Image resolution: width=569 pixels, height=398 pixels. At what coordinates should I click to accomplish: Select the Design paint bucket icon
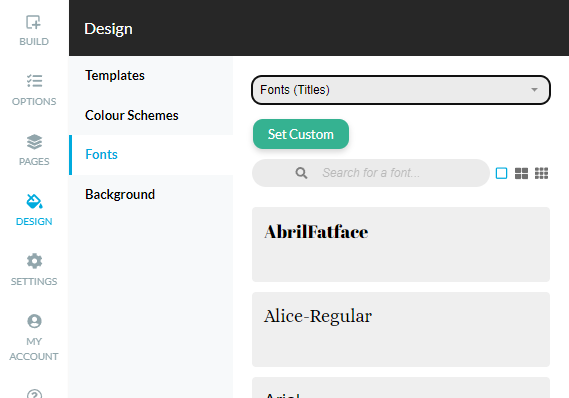34,201
